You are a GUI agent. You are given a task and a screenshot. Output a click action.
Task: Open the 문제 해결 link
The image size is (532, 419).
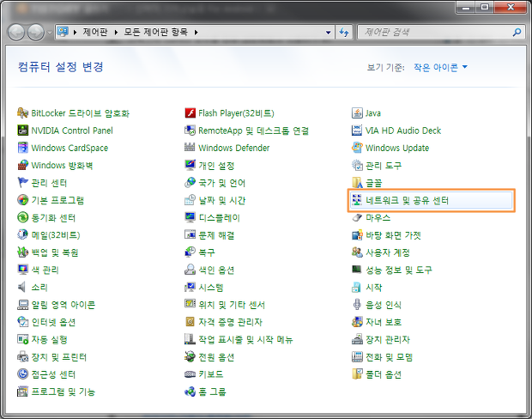[x=216, y=235]
